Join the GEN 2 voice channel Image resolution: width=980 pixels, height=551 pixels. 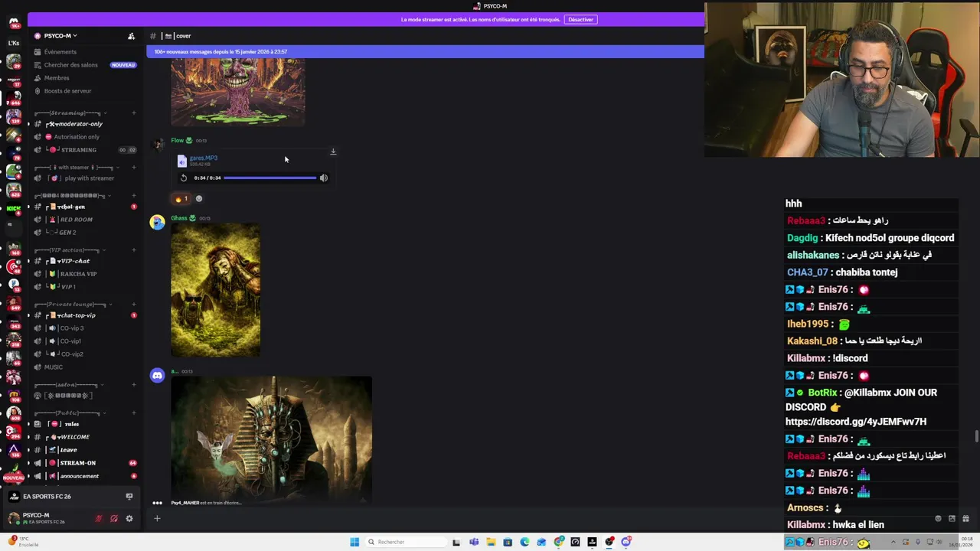point(67,233)
